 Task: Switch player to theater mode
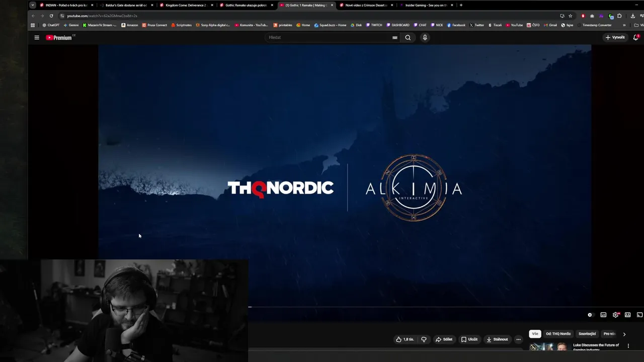coord(627,315)
